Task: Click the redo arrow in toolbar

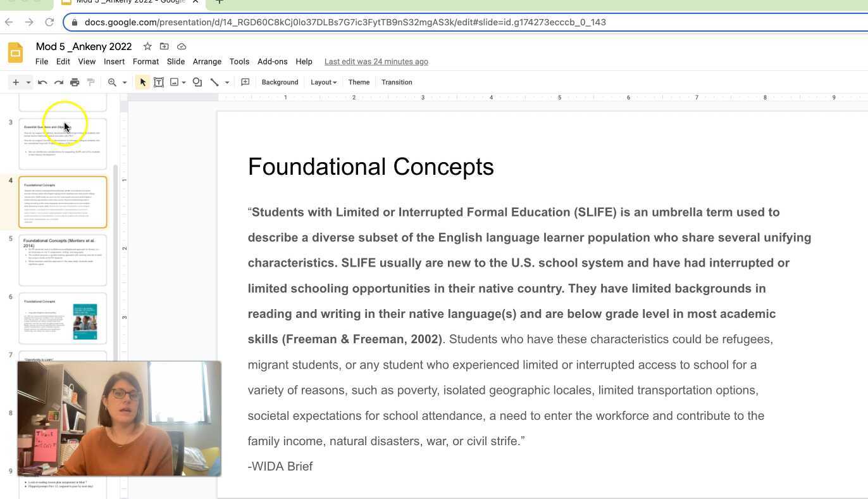Action: (59, 82)
